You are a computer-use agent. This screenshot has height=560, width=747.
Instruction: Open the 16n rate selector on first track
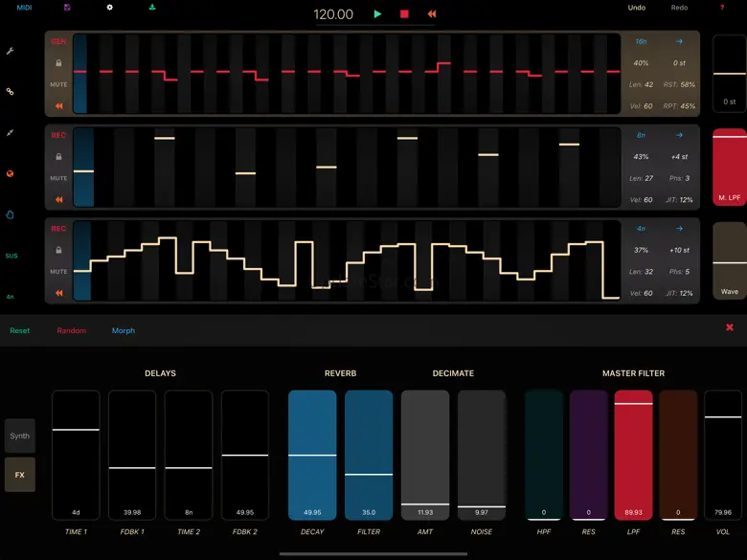click(x=642, y=42)
